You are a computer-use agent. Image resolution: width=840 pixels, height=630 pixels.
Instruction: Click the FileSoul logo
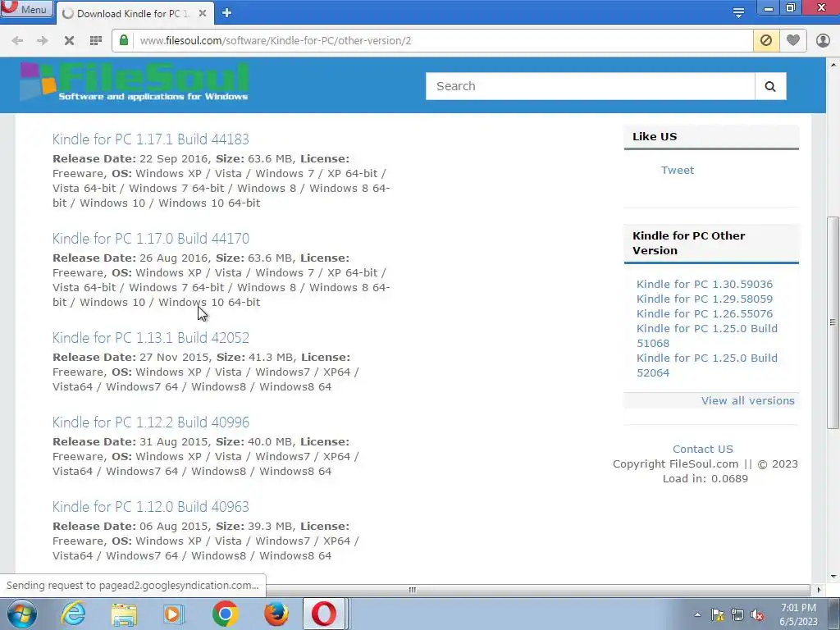tap(134, 81)
